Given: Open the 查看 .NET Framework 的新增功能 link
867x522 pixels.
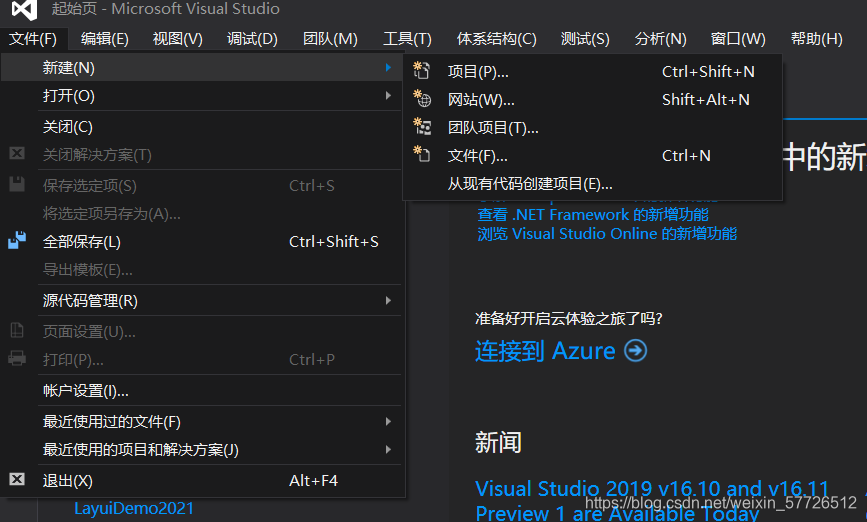Looking at the screenshot, I should 593,215.
